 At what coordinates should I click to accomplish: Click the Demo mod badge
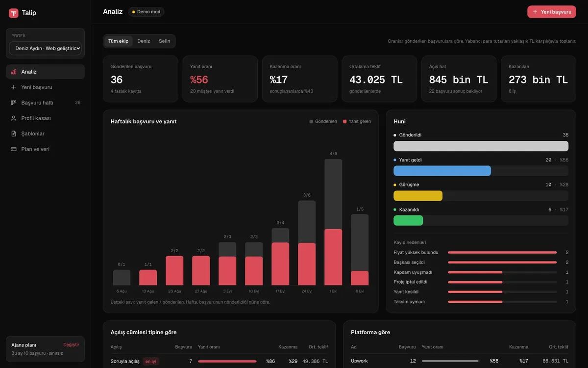tap(146, 12)
